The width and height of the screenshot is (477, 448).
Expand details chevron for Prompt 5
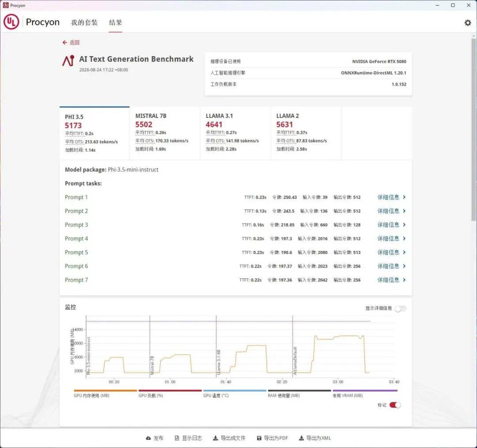click(404, 252)
